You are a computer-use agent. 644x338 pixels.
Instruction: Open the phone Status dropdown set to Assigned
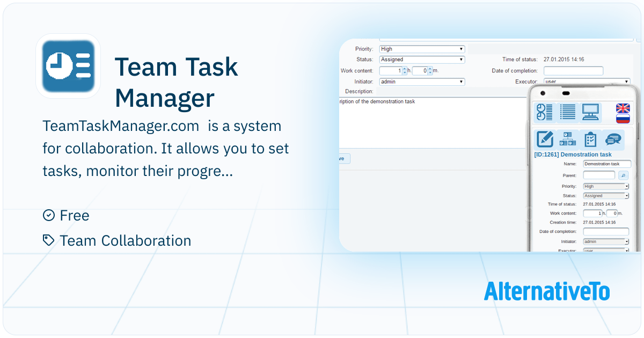tap(606, 196)
